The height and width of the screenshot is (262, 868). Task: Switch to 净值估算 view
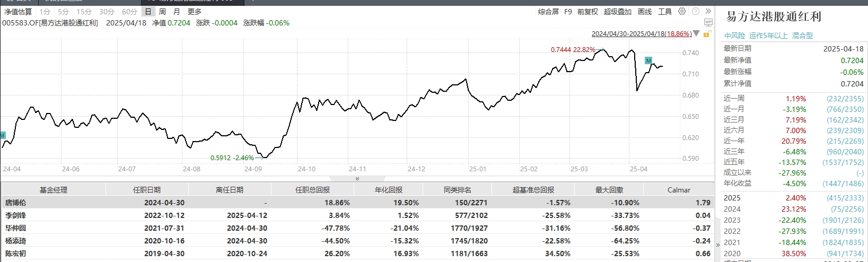pos(18,12)
